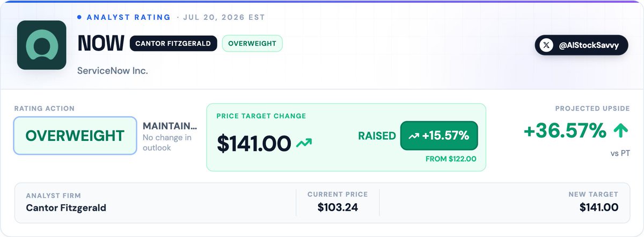Click the large OVERWEIGHT rating box
644x237 pixels.
tap(75, 136)
